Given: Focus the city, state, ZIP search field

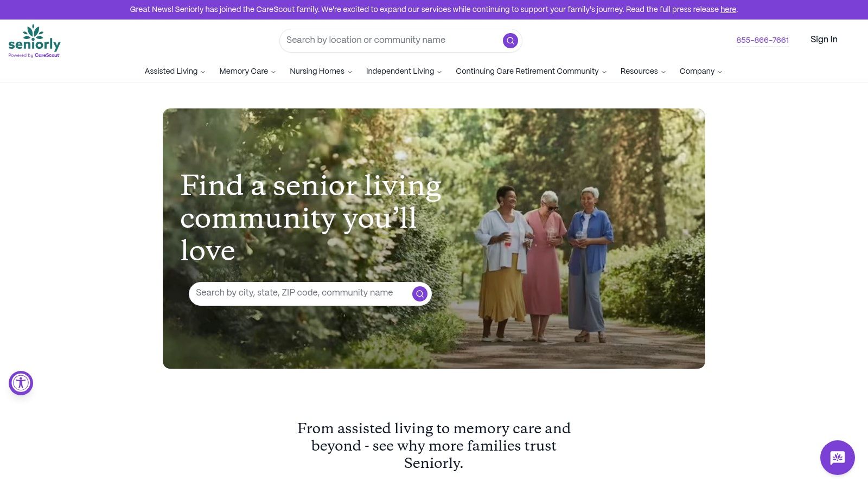Looking at the screenshot, I should 301,293.
